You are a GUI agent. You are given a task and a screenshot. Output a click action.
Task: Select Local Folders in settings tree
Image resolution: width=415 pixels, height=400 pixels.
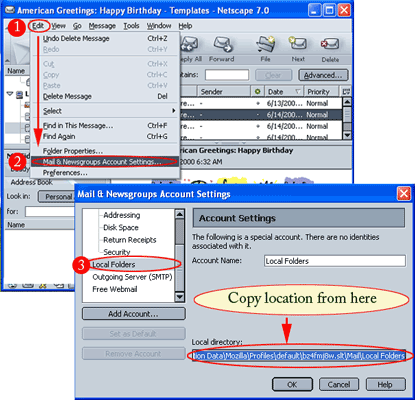tap(114, 264)
